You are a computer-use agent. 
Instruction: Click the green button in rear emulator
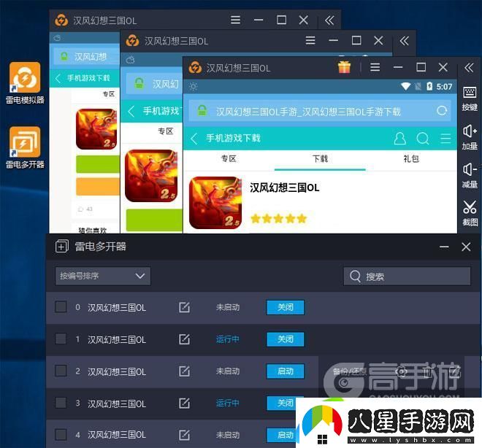(98, 164)
